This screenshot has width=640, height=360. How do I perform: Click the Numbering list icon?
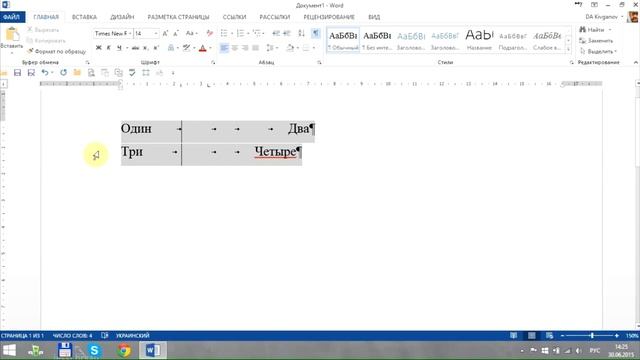coord(240,33)
